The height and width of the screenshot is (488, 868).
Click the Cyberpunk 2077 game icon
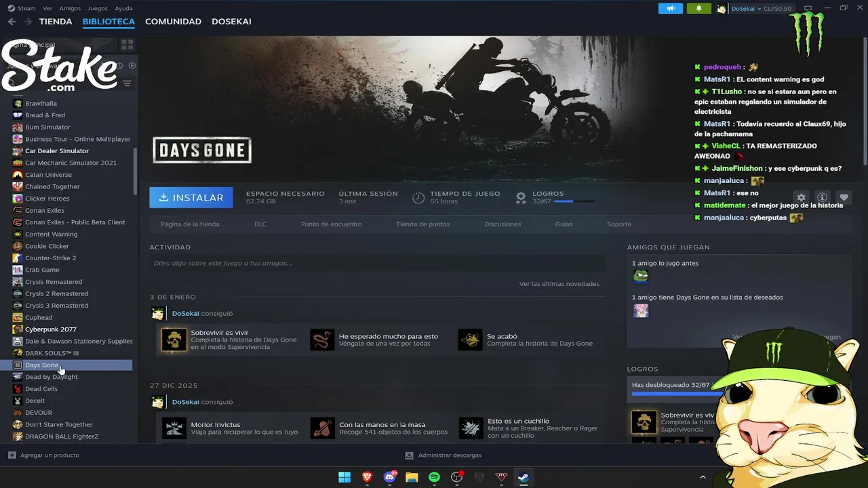(x=18, y=329)
